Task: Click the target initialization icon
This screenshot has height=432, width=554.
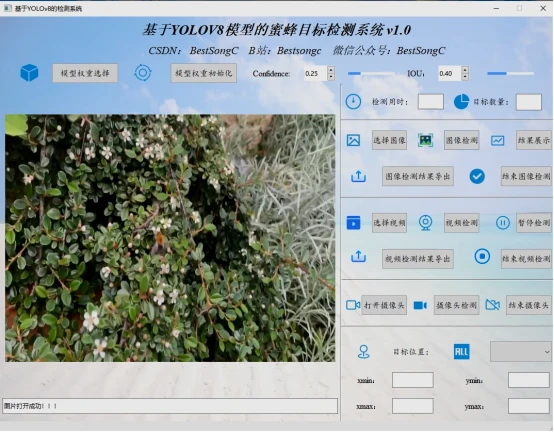Action: (x=143, y=73)
